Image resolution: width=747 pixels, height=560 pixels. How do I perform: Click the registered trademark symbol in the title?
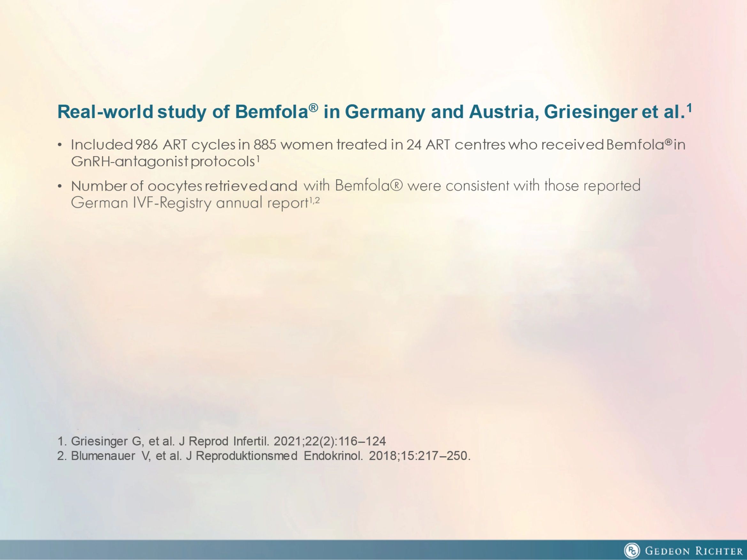pyautogui.click(x=313, y=108)
